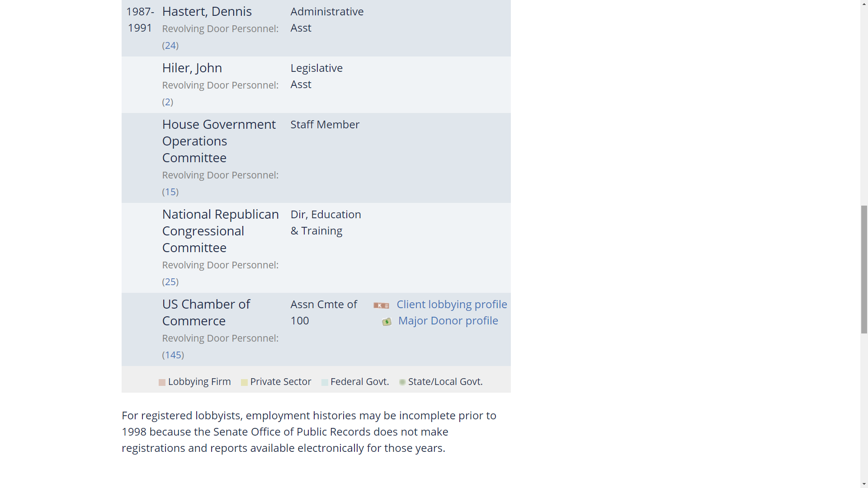Image resolution: width=868 pixels, height=488 pixels.
Task: Open National Republican Congressional Committee entry
Action: 221,231
